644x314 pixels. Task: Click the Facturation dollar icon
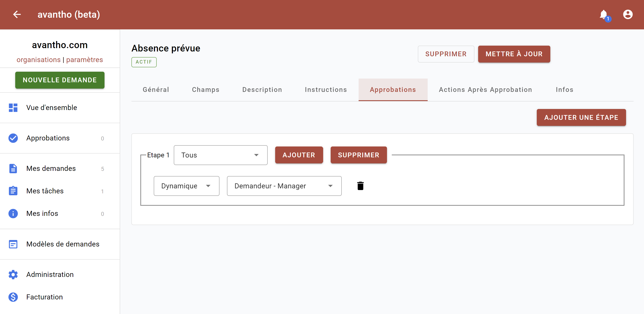[x=13, y=297]
